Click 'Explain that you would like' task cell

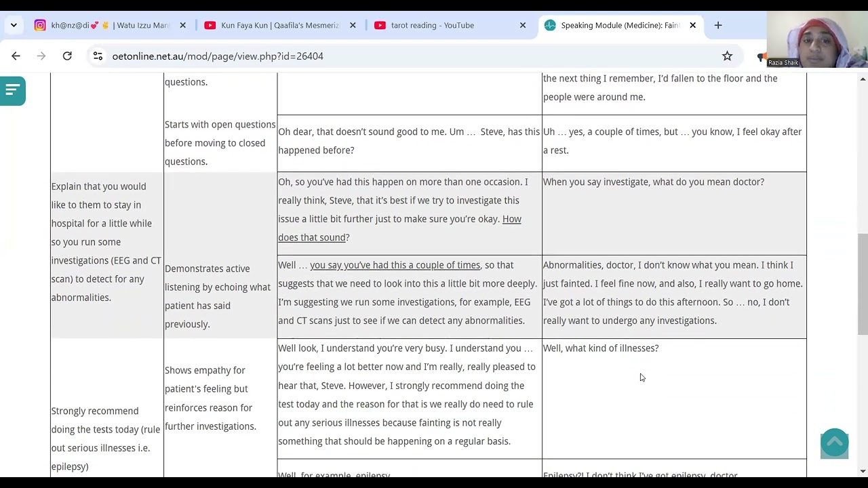tap(106, 241)
